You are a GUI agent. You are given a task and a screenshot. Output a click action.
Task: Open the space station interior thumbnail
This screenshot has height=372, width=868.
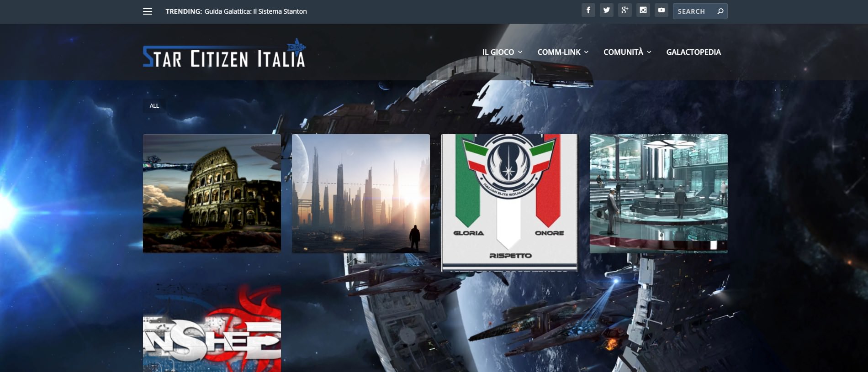(x=658, y=194)
